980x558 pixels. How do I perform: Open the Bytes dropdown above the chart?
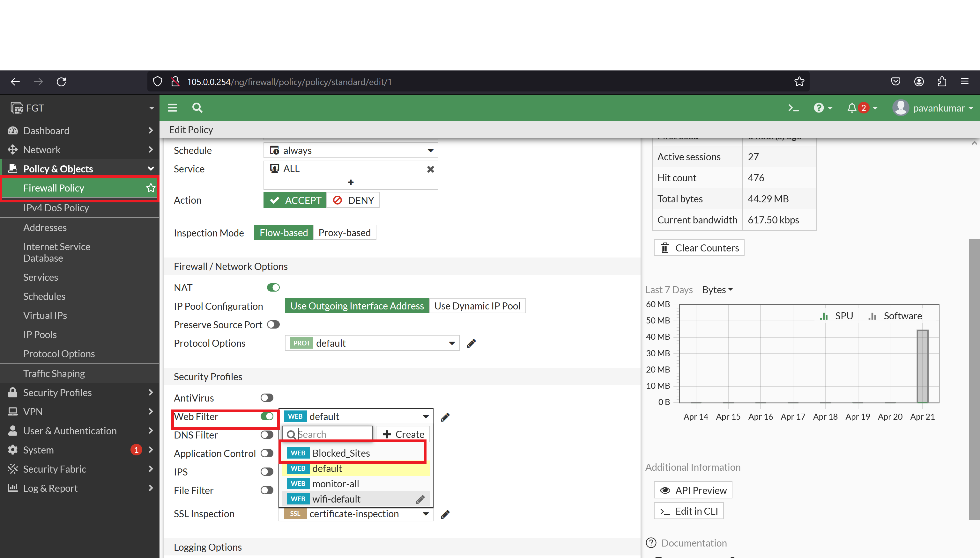click(x=716, y=290)
